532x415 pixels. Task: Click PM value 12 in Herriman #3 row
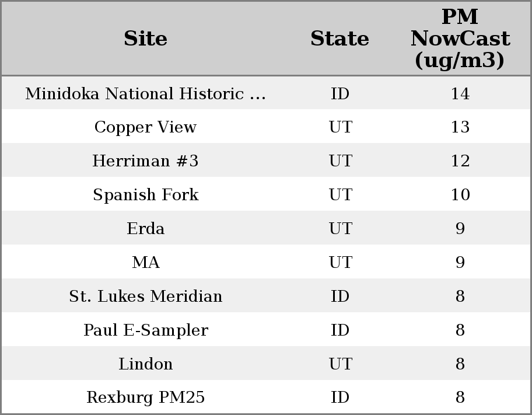(460, 161)
